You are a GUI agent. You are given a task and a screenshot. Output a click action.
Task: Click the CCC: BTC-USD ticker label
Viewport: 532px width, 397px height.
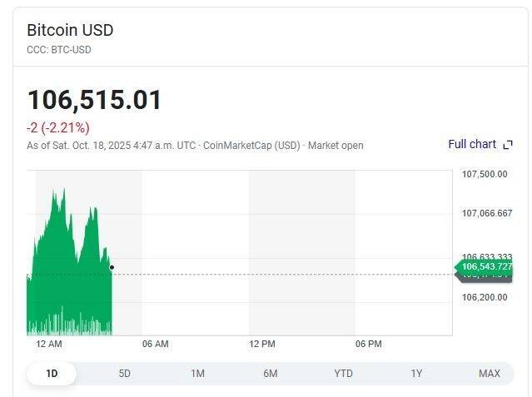[x=59, y=50]
